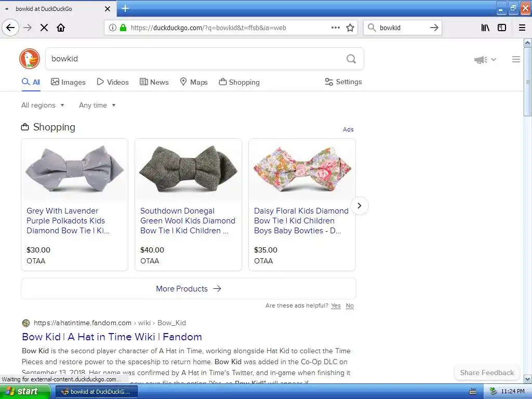Show sidebars with the sidebar icon

tap(502, 28)
